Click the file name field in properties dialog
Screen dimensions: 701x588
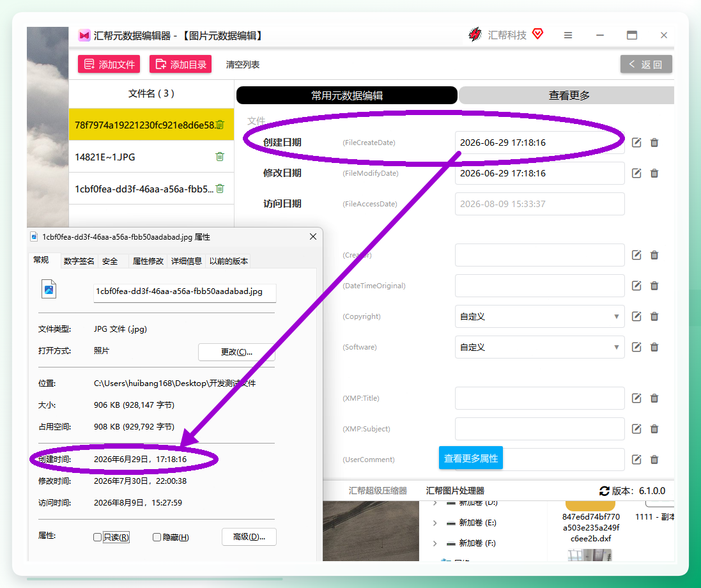pyautogui.click(x=185, y=292)
